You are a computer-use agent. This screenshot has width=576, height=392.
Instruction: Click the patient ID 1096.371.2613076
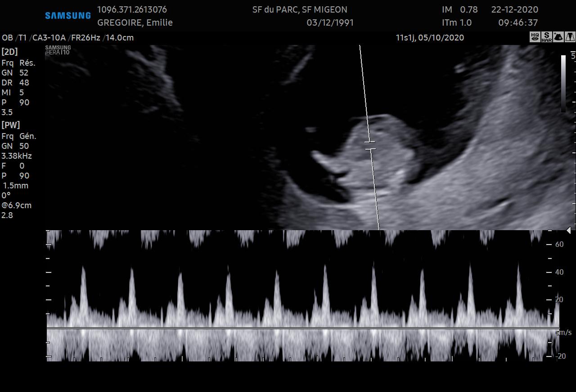[132, 9]
